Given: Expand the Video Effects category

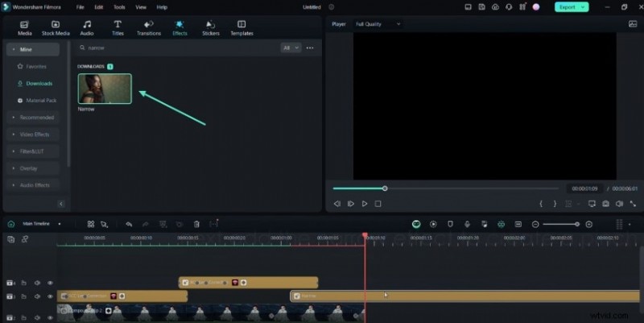Looking at the screenshot, I should (33, 135).
